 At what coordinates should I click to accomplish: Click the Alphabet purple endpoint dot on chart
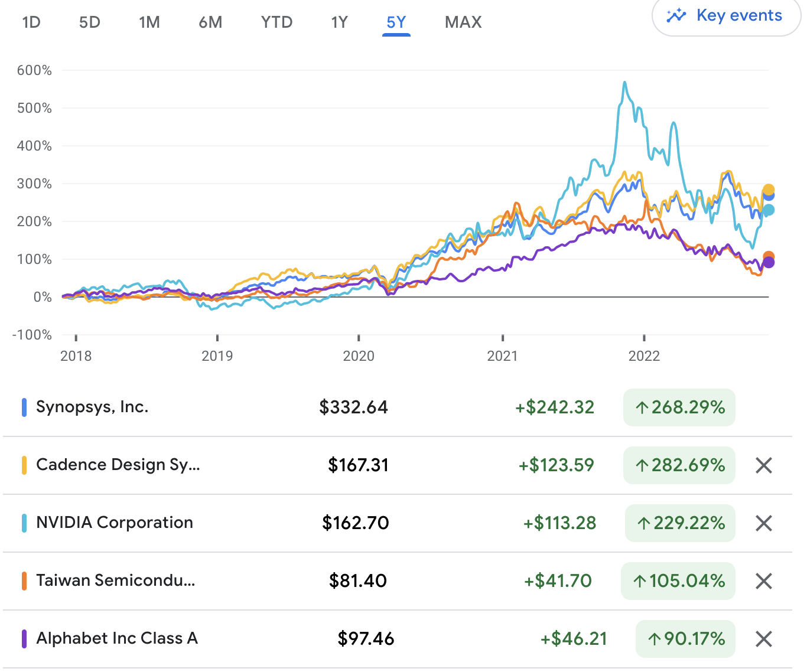coord(769,262)
